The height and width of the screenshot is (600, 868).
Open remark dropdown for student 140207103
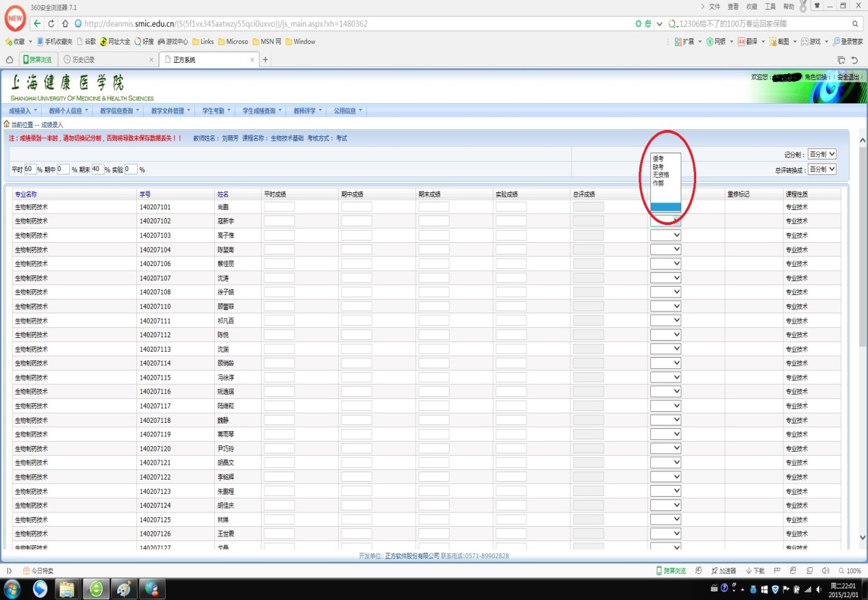click(x=665, y=235)
